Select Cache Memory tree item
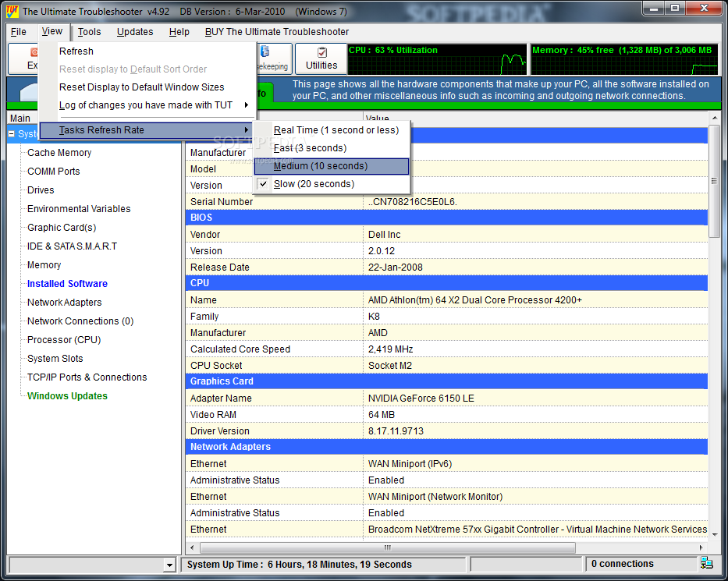This screenshot has width=728, height=581. pyautogui.click(x=59, y=153)
